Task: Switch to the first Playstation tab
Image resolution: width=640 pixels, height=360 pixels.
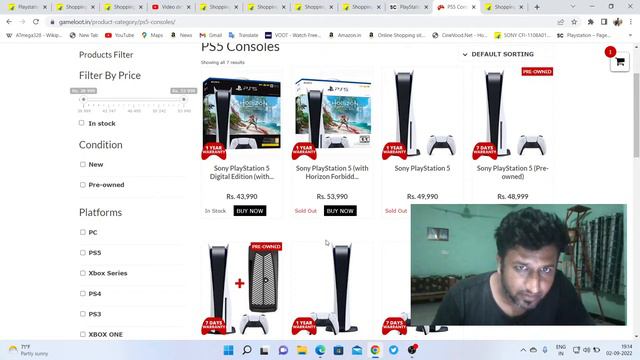Action: [x=28, y=7]
